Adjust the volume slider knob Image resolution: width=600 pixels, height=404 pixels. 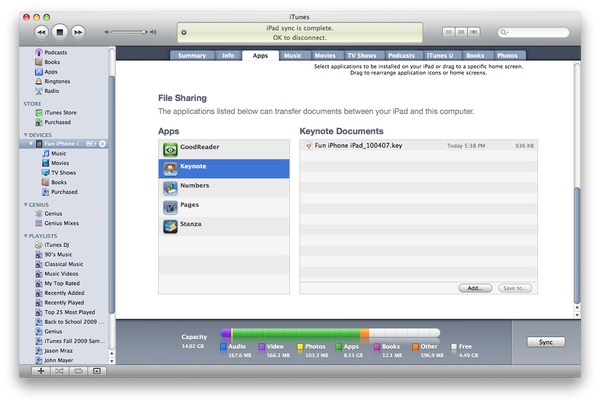point(144,32)
